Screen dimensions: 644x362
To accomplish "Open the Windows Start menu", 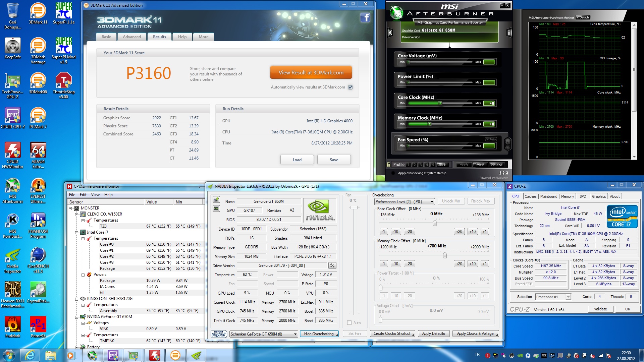I will [9, 355].
